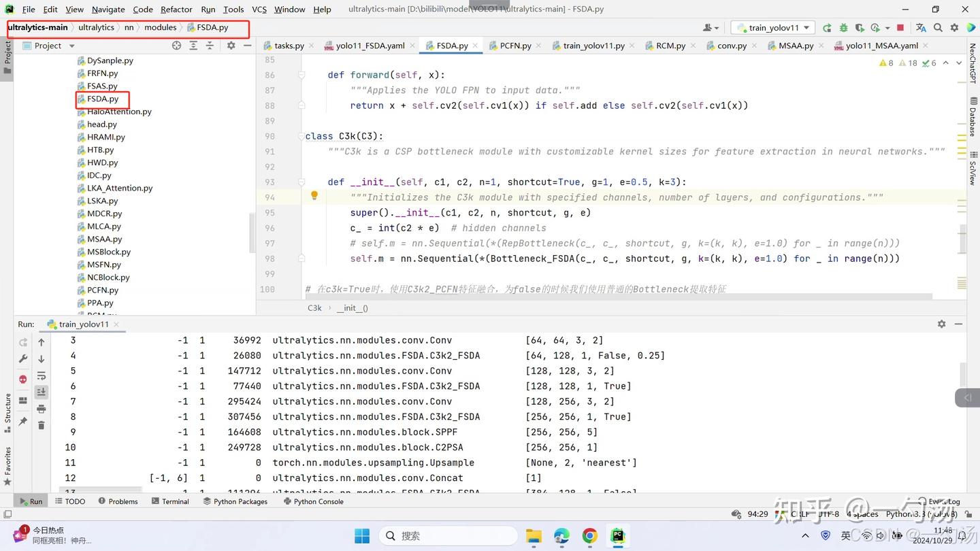
Task: Print the console output using printer icon
Action: point(42,409)
